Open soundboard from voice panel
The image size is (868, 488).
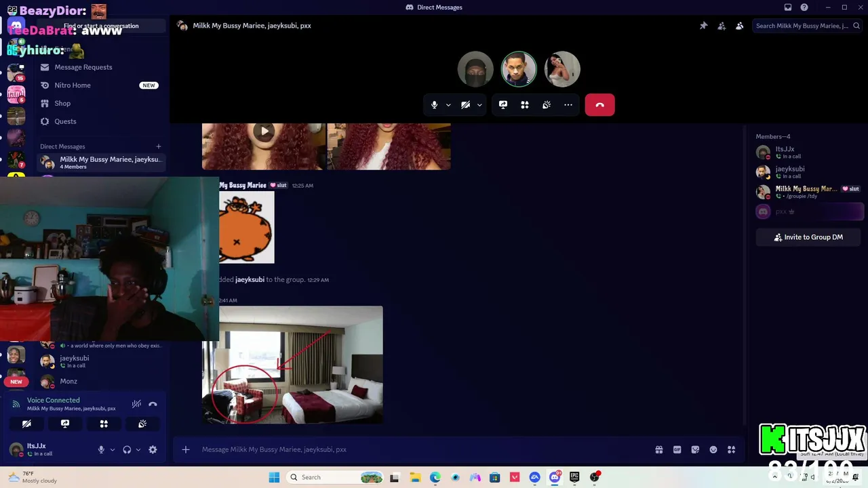pyautogui.click(x=142, y=424)
